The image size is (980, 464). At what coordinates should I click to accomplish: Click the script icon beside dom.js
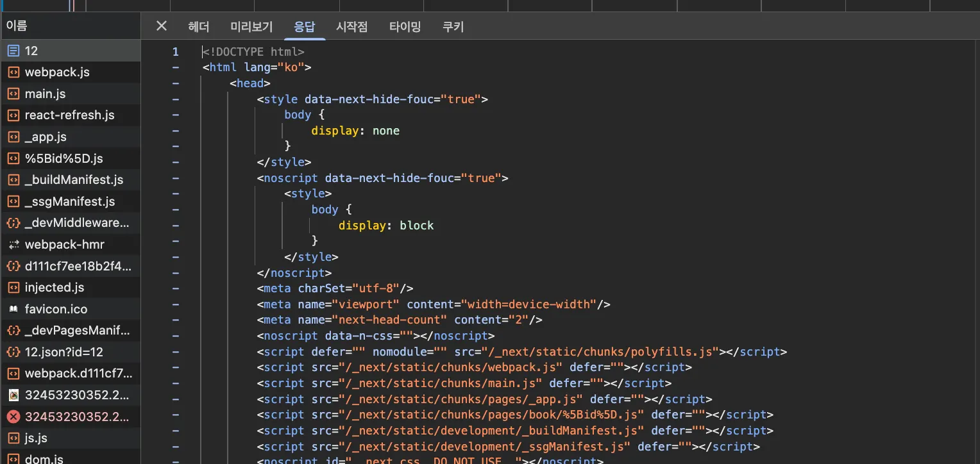tap(13, 459)
